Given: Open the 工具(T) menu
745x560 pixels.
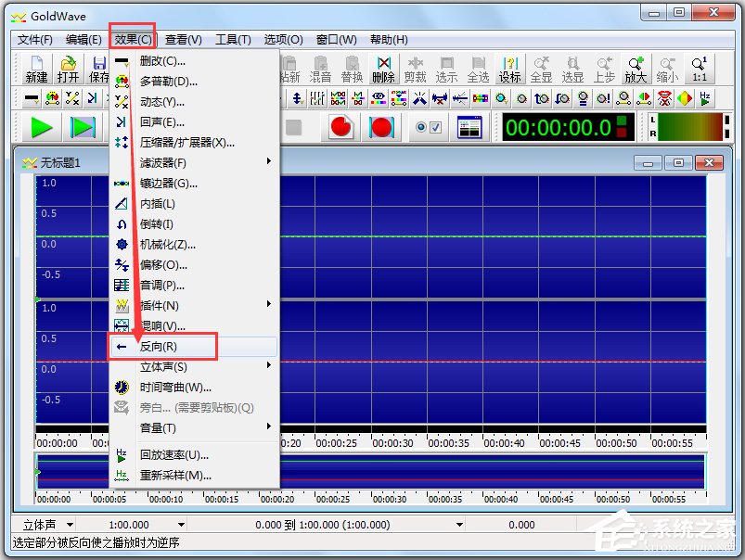Looking at the screenshot, I should click(233, 40).
